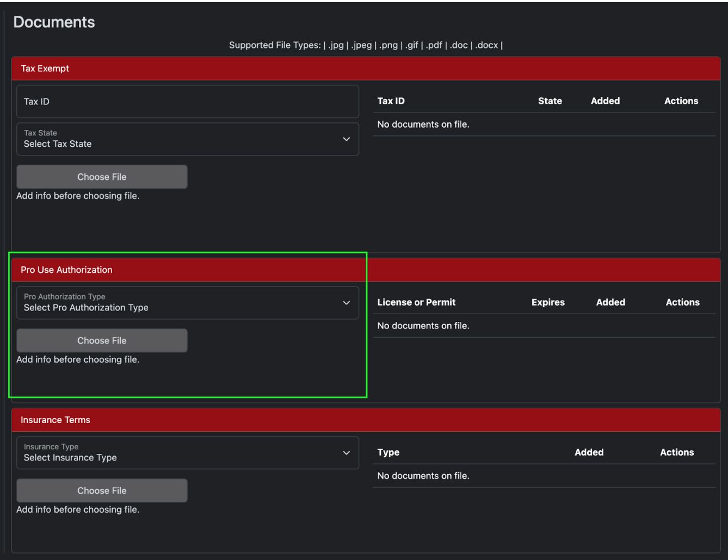The height and width of the screenshot is (560, 728).
Task: Click Choose File under Insurance Terms
Action: tap(102, 491)
